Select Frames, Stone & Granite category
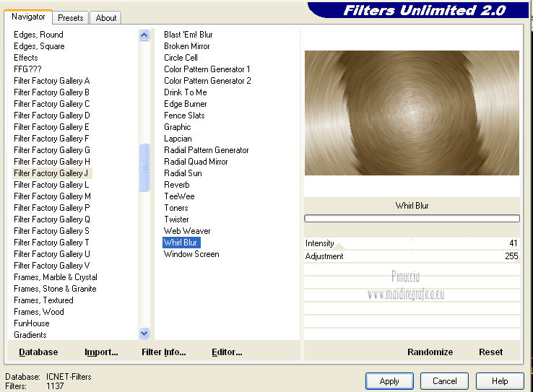This screenshot has height=392, width=533. 55,289
